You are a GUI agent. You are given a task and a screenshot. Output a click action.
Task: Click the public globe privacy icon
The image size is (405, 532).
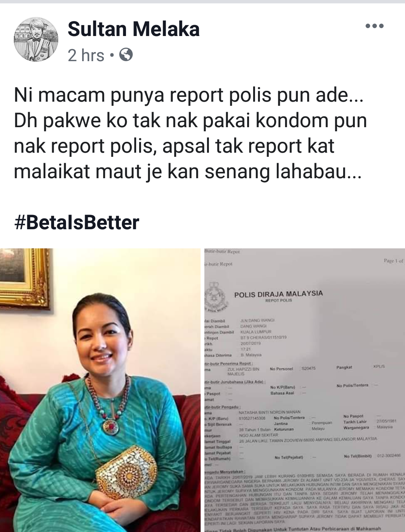click(126, 55)
